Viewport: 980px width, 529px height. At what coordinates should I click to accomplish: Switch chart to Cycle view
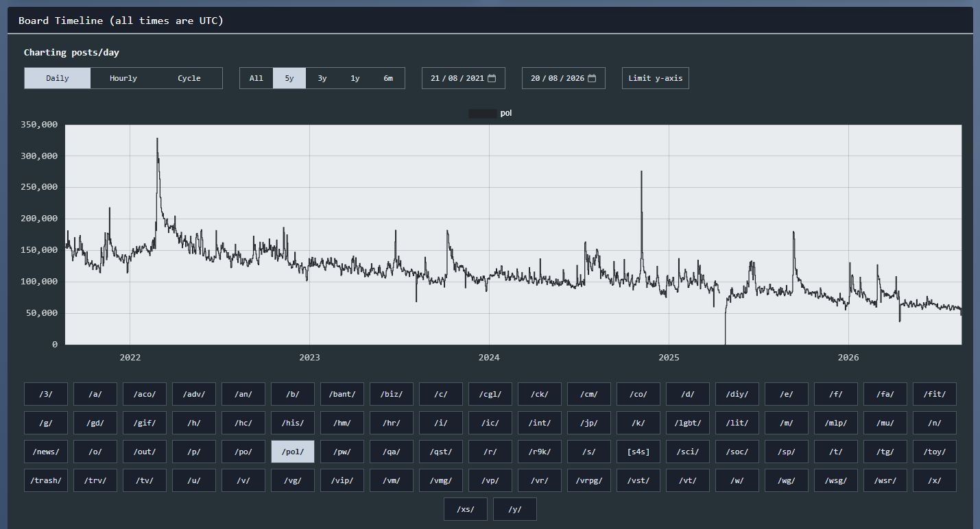pyautogui.click(x=189, y=78)
